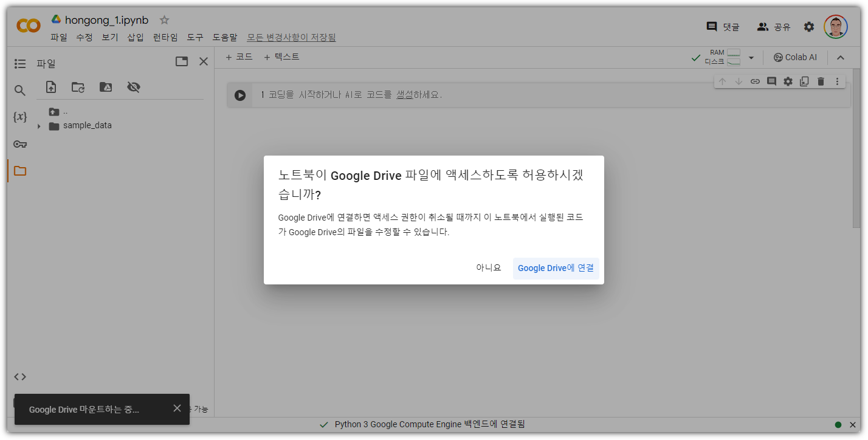
Task: Open the 런타임 menu
Action: coord(165,38)
